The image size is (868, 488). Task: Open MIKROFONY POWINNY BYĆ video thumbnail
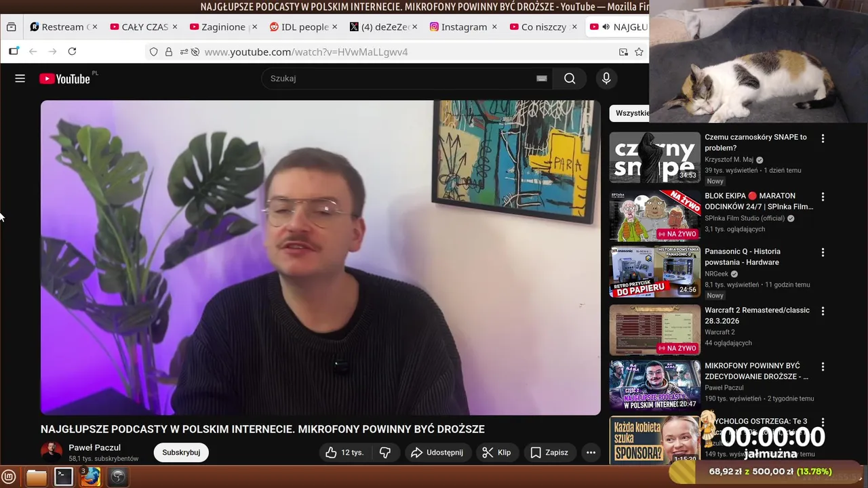coord(654,386)
